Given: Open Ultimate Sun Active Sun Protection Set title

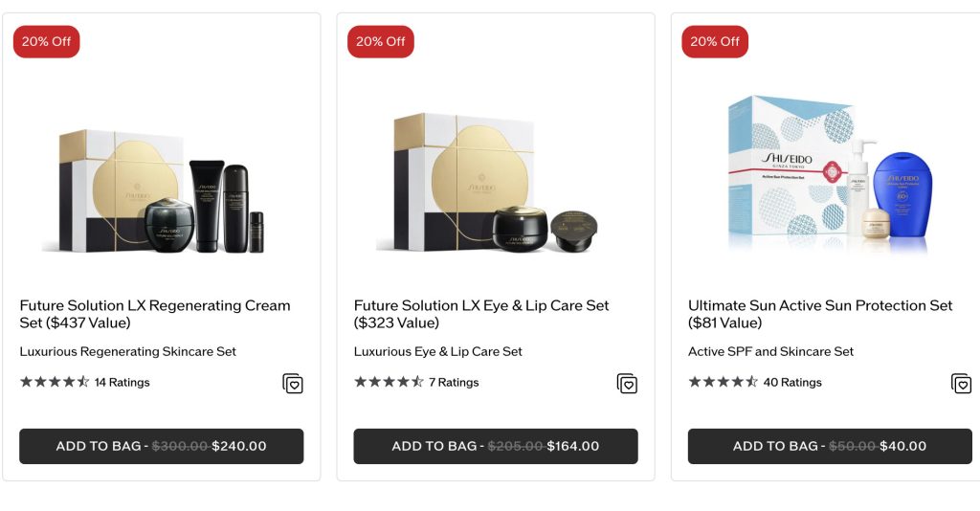Looking at the screenshot, I should click(819, 314).
